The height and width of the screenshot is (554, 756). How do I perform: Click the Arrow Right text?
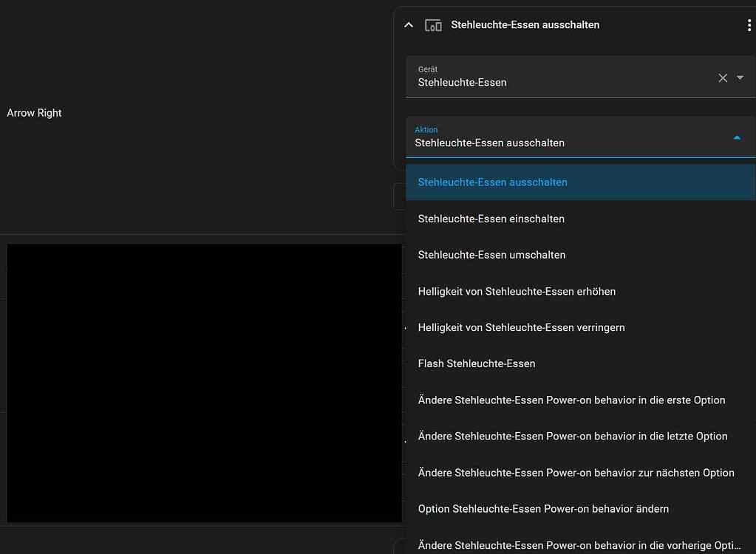(34, 113)
